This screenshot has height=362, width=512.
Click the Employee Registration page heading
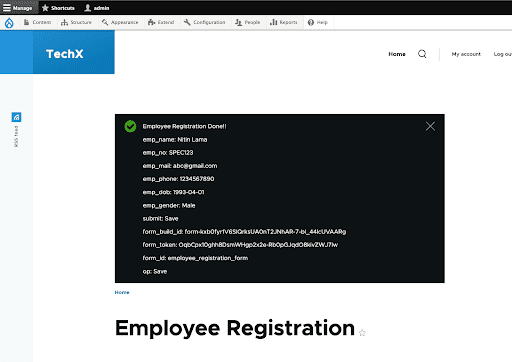pos(235,328)
